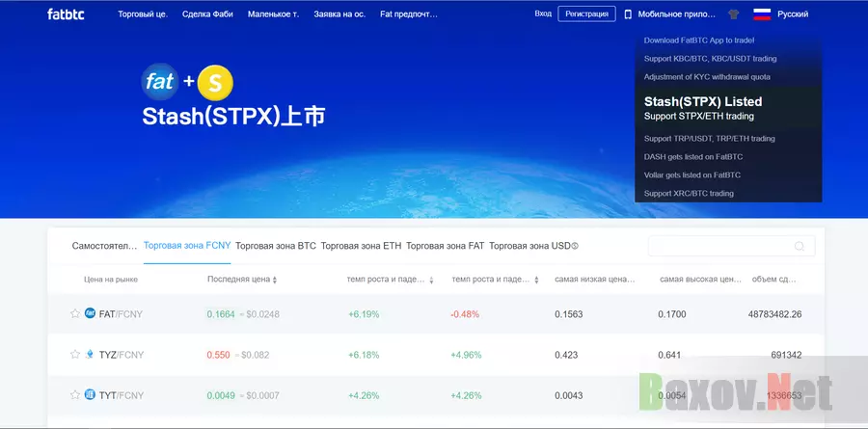
Task: Click the TYT coin icon in table
Action: point(91,394)
